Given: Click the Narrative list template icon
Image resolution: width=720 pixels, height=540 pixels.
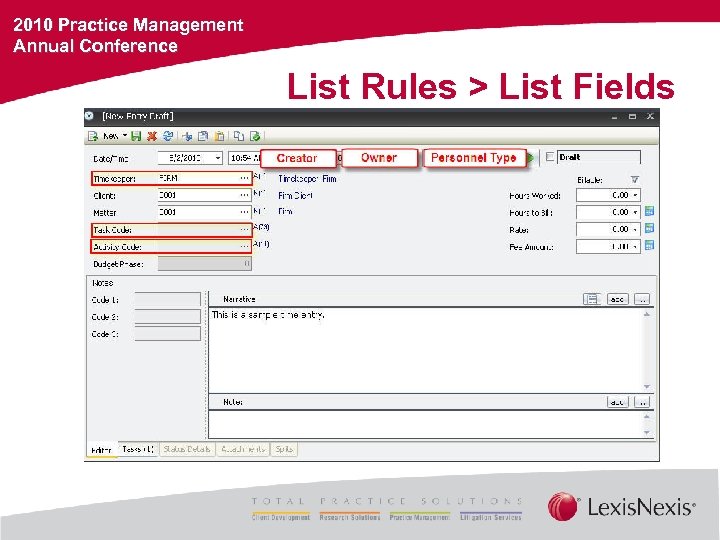Looking at the screenshot, I should (592, 299).
